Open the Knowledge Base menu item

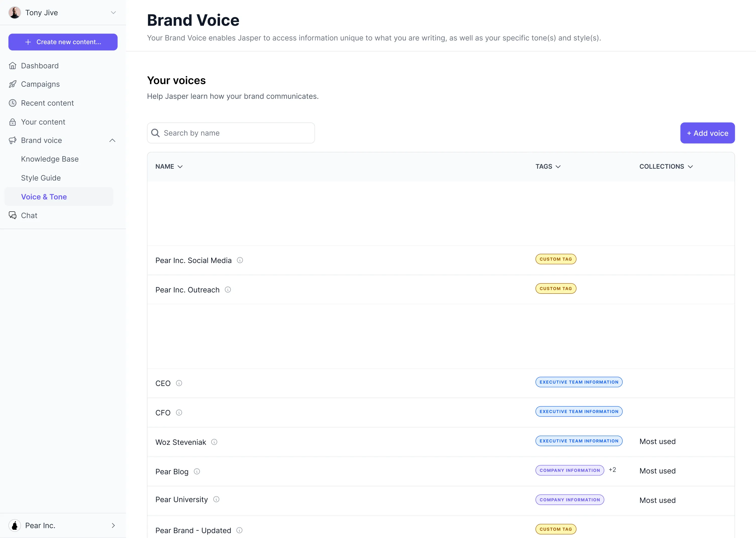50,159
